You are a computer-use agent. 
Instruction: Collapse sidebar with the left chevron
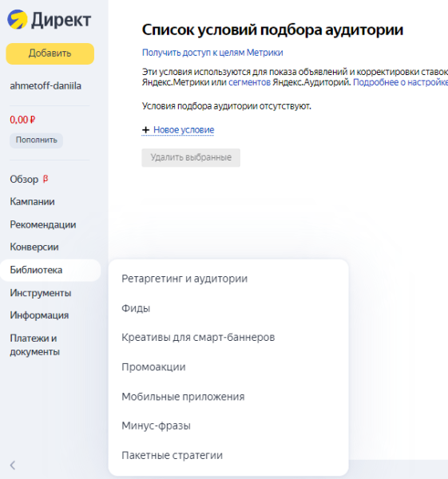pyautogui.click(x=13, y=465)
